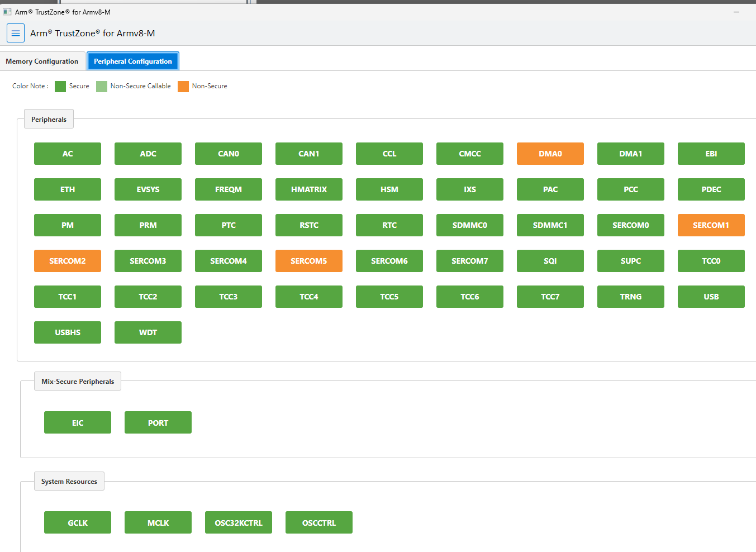Click the orange Non-Secure legend swatch

(183, 87)
